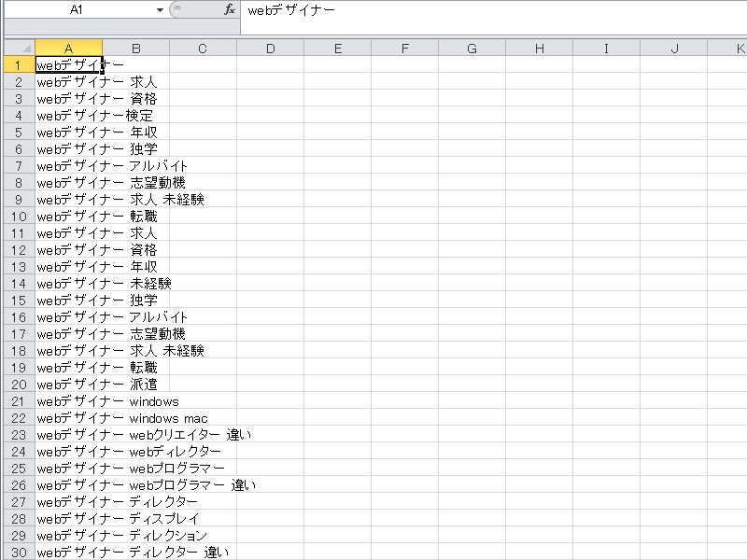This screenshot has height=560, width=747.
Task: Click the Name Box showing A1
Action: (78, 10)
